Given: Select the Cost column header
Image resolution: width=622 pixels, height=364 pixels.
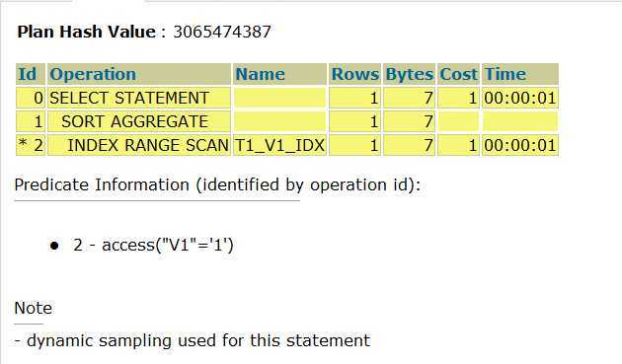Looking at the screenshot, I should click(x=458, y=74).
